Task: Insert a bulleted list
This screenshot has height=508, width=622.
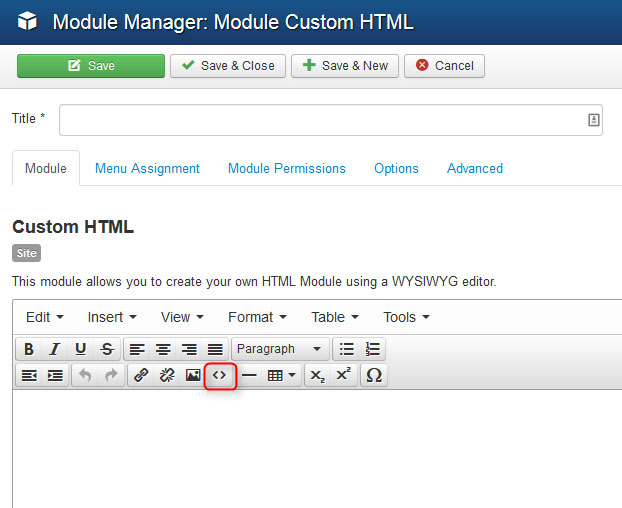Action: coord(347,349)
